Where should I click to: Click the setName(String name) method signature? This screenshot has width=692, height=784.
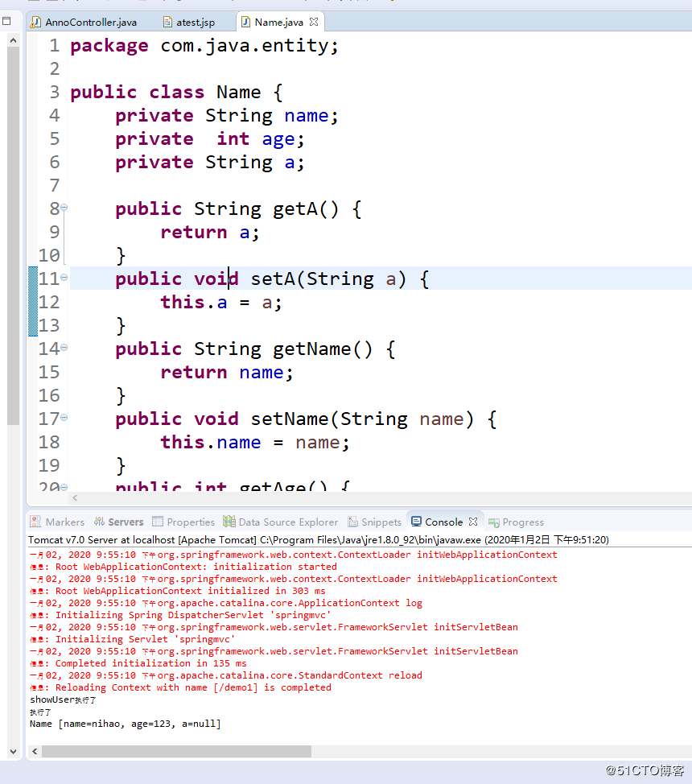(306, 419)
